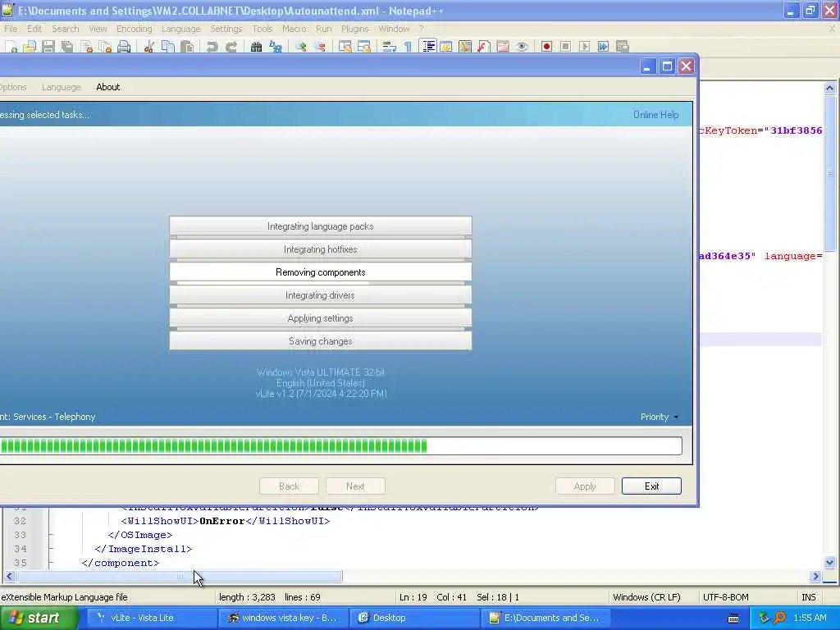
Task: Click the Synchronize horizontal scrolling icon
Action: coord(363,47)
